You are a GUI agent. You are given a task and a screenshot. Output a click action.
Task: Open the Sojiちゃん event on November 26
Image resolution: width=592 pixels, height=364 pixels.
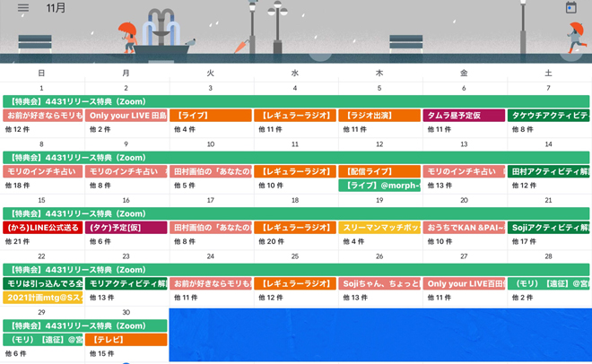tap(379, 283)
